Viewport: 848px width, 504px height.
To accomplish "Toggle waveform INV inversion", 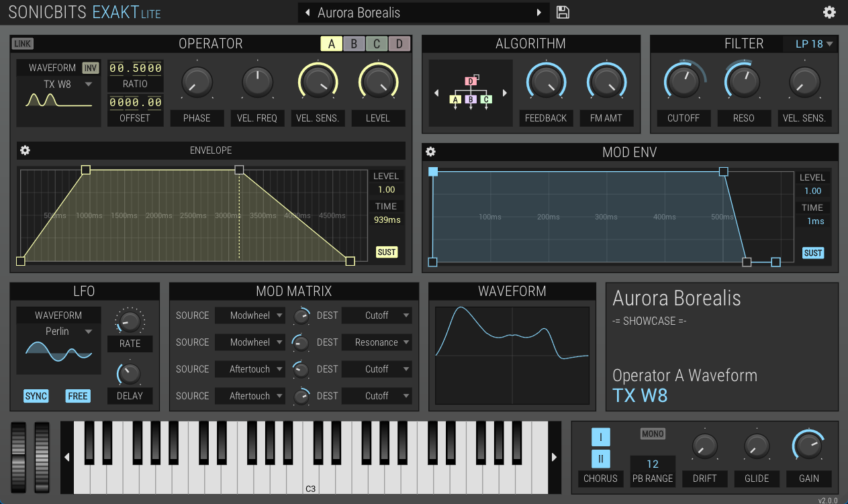I will point(90,68).
